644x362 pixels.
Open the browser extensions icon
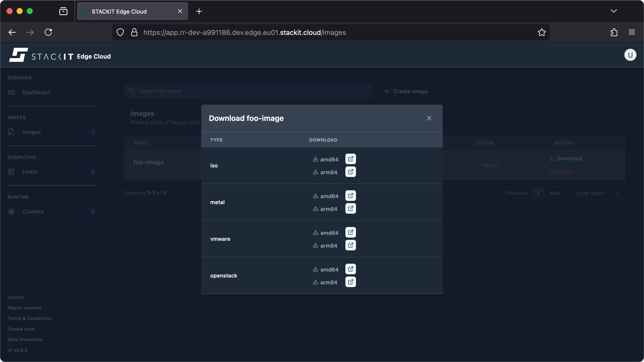(614, 32)
